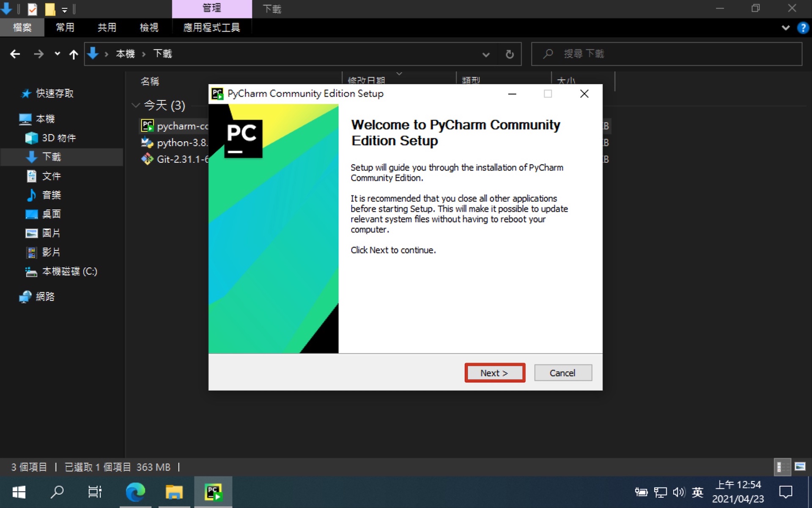Screen dimensions: 812x508
Task: Open Windows taskbar search
Action: tap(57, 492)
